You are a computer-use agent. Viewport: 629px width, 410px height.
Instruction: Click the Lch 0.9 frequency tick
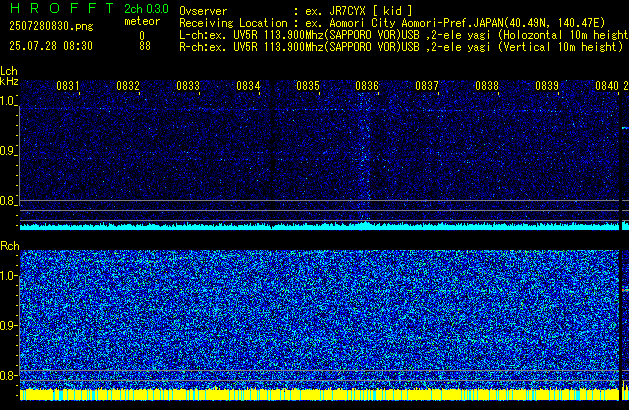click(x=8, y=151)
